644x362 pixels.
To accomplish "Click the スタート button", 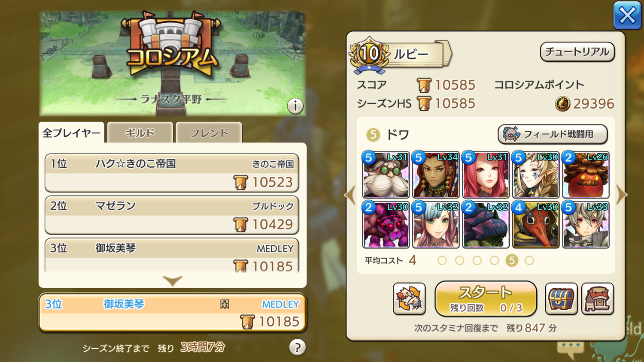I will click(486, 299).
